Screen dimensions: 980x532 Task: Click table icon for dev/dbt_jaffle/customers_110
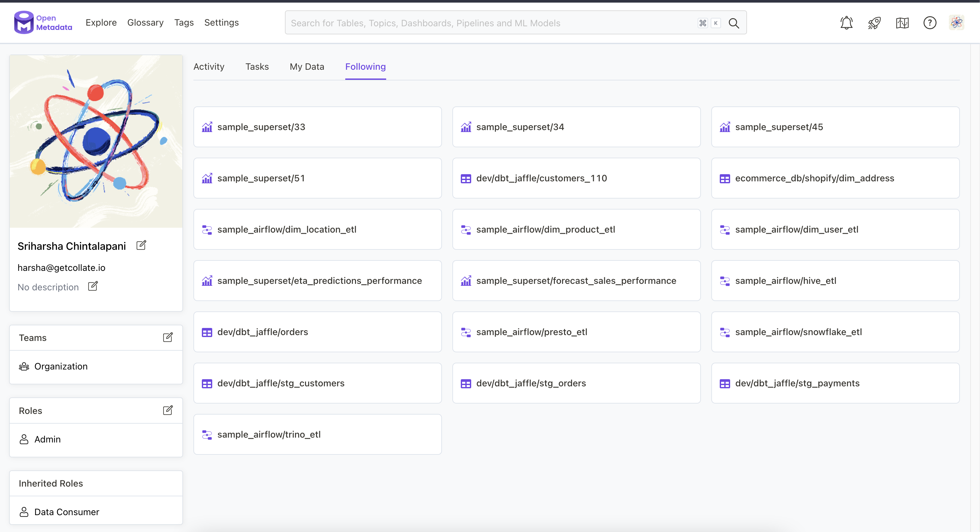click(x=466, y=178)
